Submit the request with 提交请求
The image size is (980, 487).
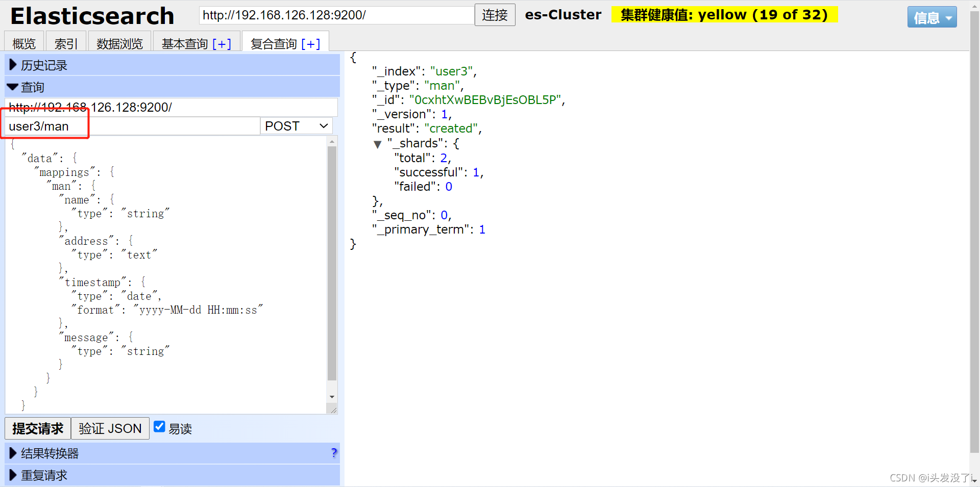[38, 428]
